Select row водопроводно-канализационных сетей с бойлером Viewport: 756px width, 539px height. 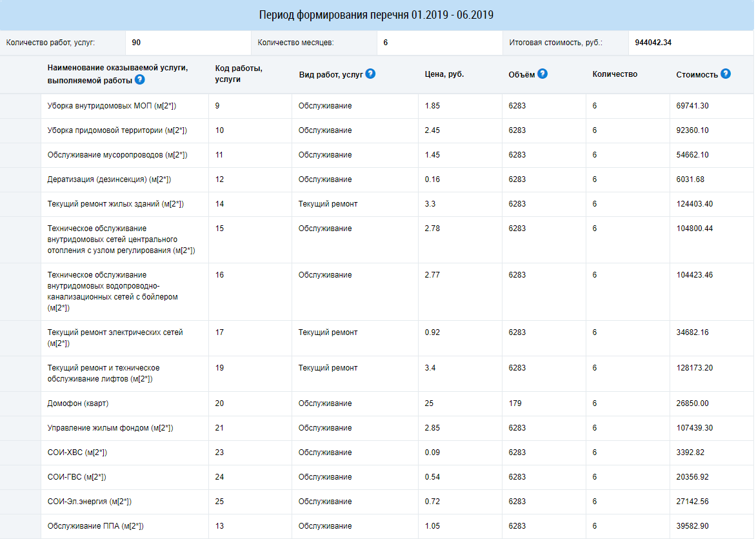(x=377, y=292)
